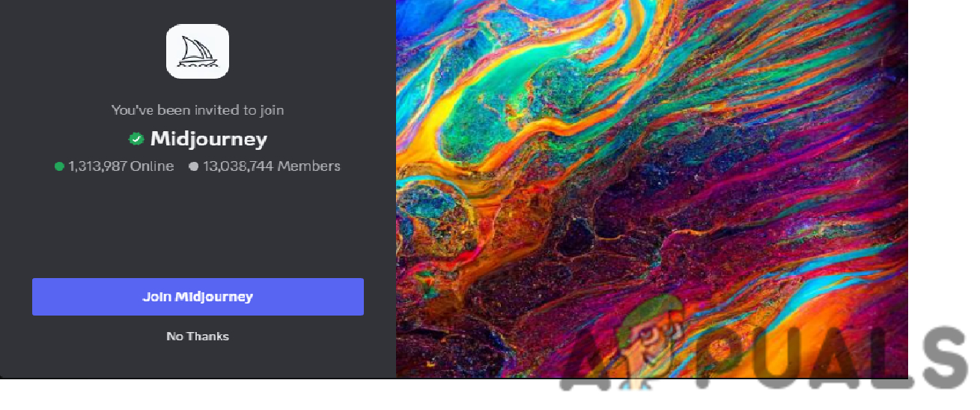Open the colorful abstract artwork image

coord(651,187)
